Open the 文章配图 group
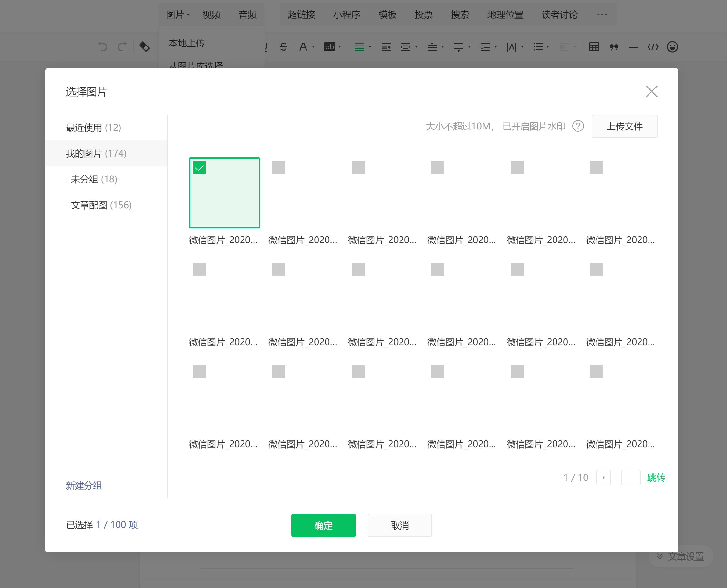Image resolution: width=727 pixels, height=588 pixels. [x=101, y=205]
